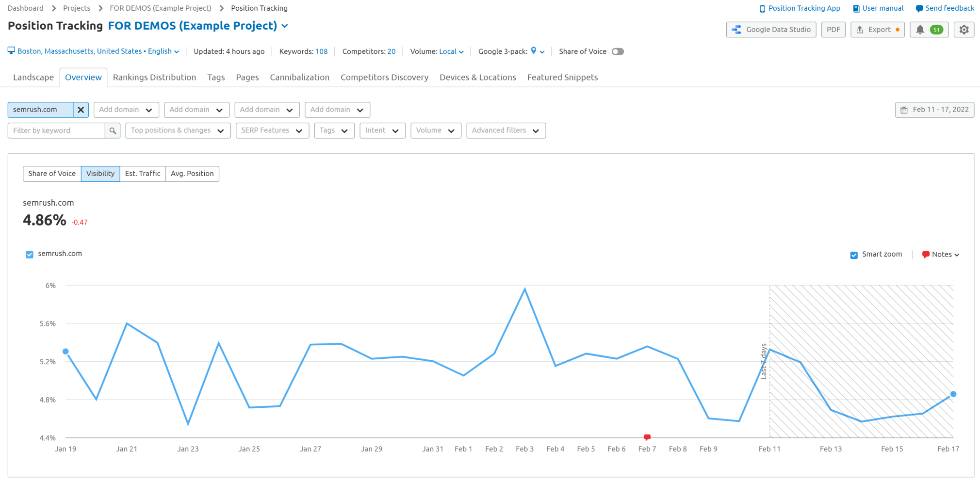The image size is (980, 482).
Task: Open the fourth Add domain dropdown
Action: (x=337, y=110)
